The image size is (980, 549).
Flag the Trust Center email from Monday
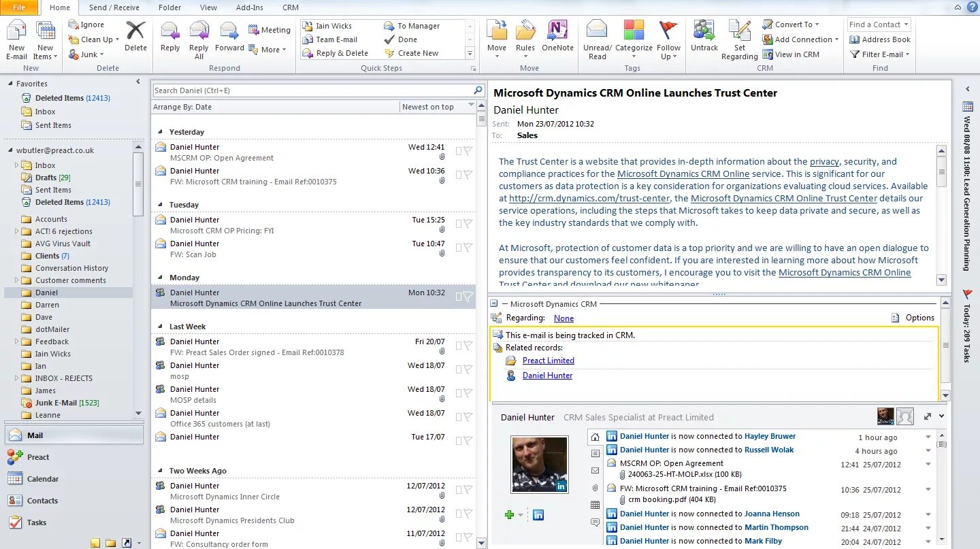pyautogui.click(x=468, y=297)
